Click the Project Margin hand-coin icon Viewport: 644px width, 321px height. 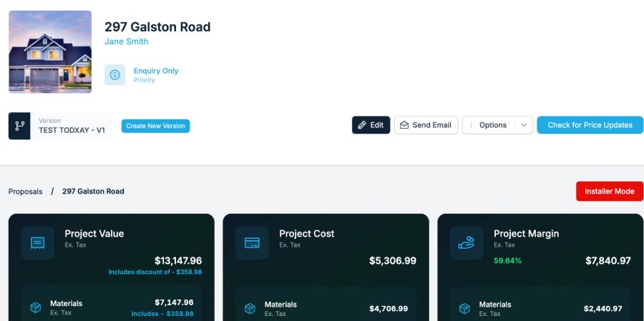click(x=467, y=243)
